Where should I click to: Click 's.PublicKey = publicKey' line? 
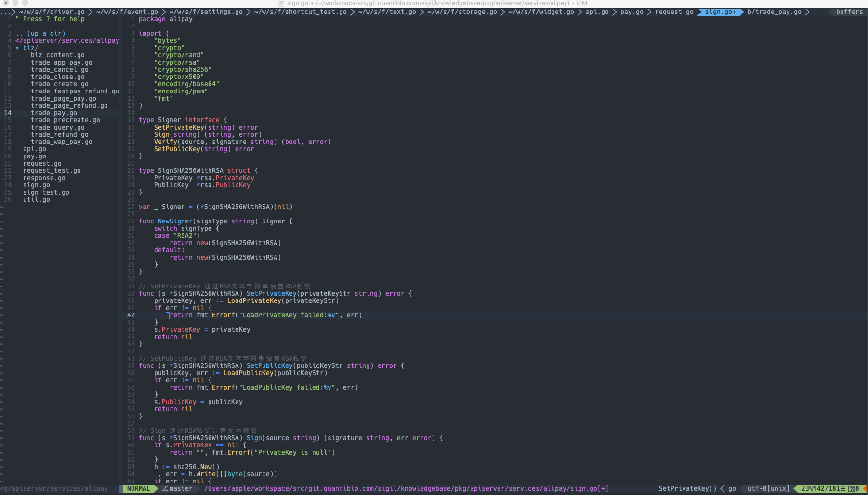198,402
